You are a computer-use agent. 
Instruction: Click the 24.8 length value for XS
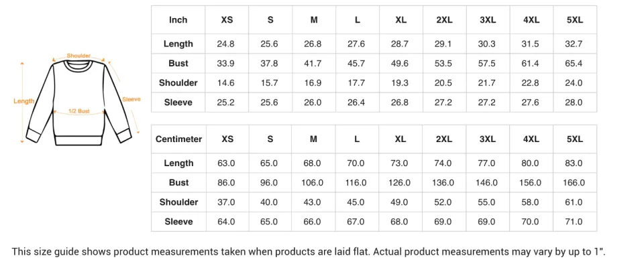(x=226, y=44)
